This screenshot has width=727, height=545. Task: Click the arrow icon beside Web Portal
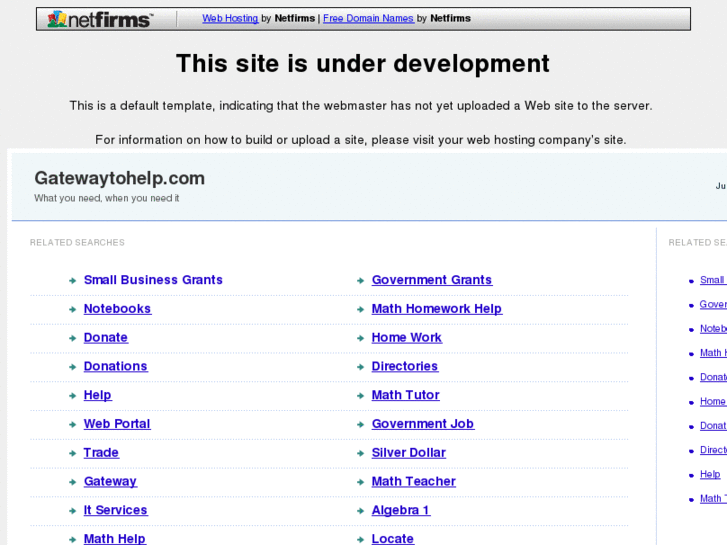[x=72, y=424]
